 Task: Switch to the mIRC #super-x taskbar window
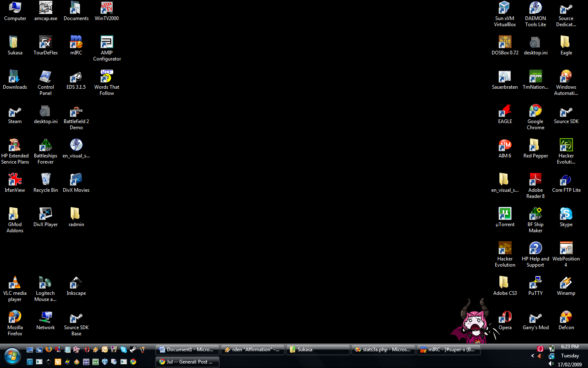449,350
